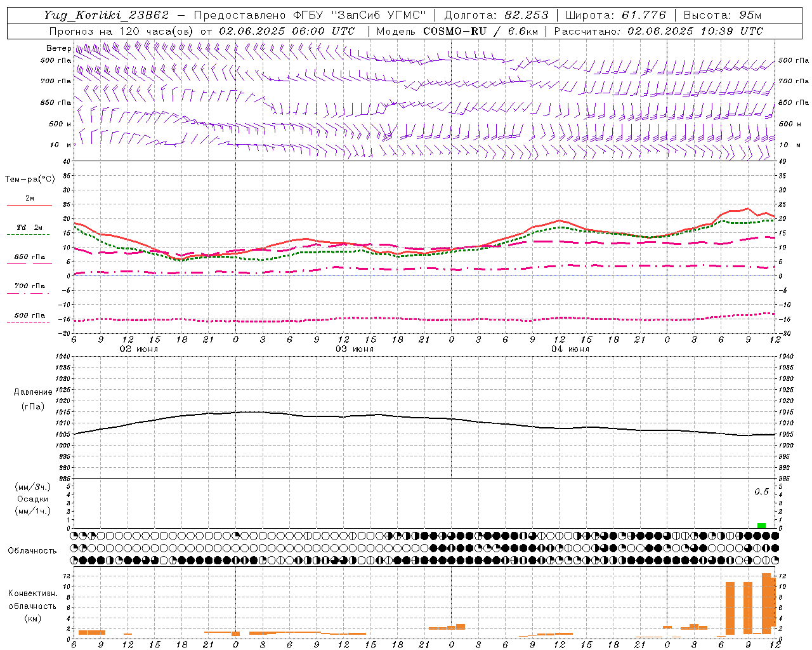Click the latitude value Широта: 61.776
The image size is (812, 650).
[615, 15]
